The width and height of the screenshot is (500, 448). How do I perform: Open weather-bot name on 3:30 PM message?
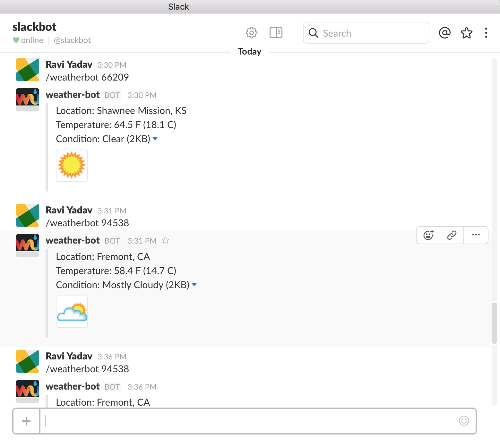point(73,95)
